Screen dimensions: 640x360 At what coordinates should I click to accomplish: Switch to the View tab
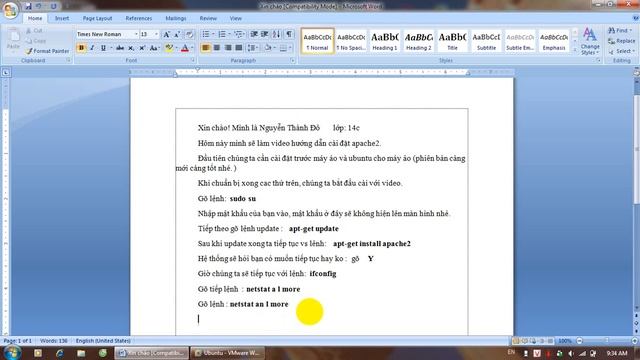(x=236, y=18)
